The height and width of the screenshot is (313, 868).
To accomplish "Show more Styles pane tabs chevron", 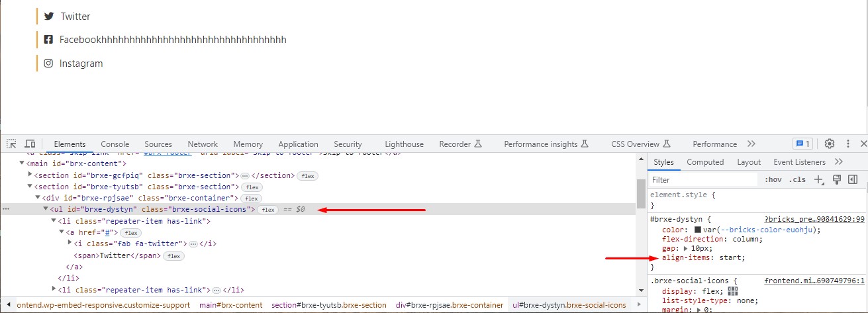I will coord(838,161).
